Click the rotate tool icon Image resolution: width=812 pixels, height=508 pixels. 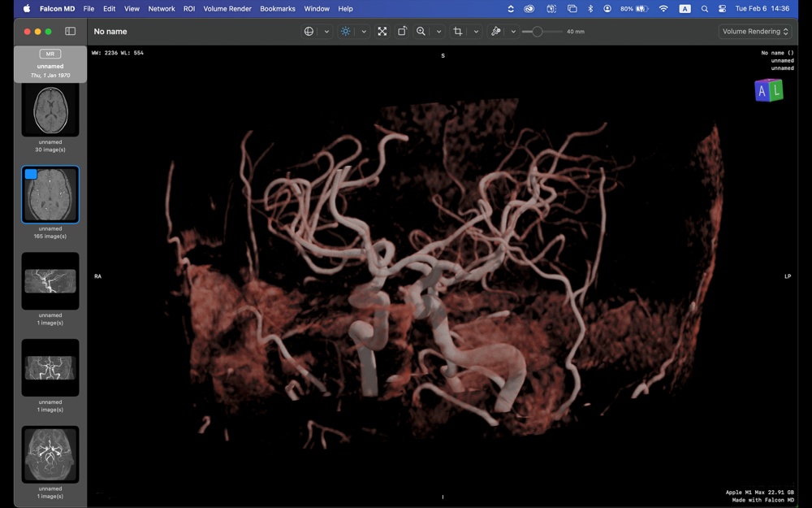(402, 32)
